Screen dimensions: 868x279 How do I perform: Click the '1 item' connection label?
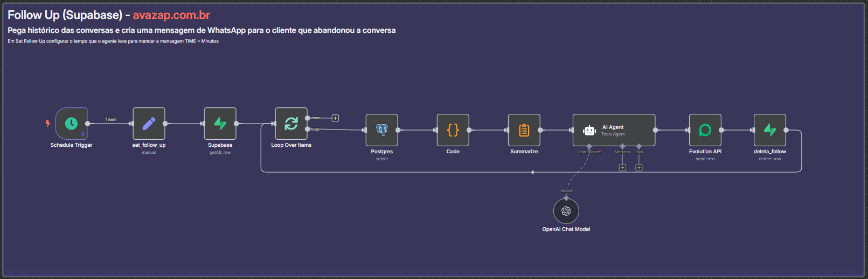coord(110,119)
